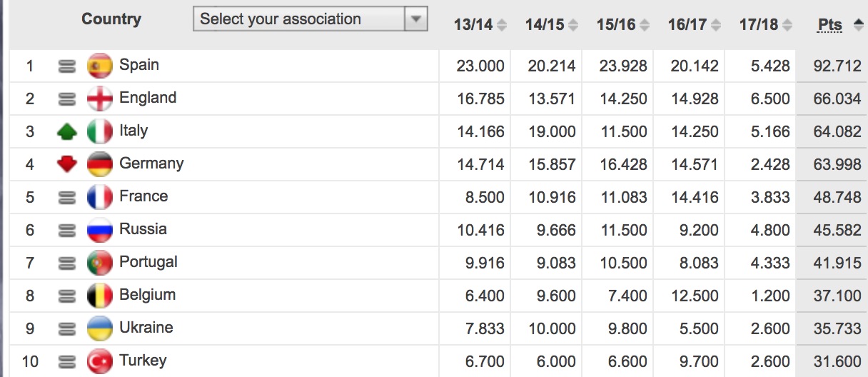Viewport: 868px width, 377px height.
Task: Click Italy's green up-arrow rank indicator
Action: [66, 132]
